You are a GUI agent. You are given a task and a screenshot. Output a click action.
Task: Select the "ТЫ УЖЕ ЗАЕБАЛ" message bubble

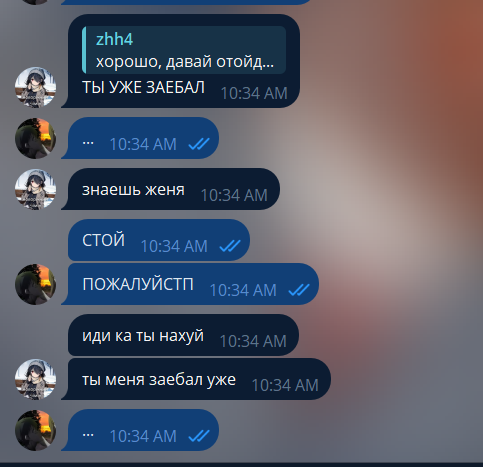coord(182,61)
